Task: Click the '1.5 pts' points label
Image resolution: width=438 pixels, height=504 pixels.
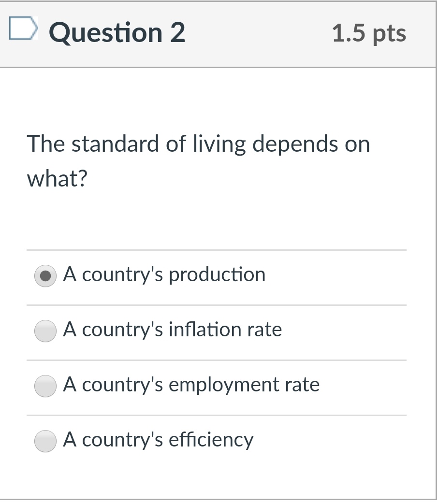Action: pyautogui.click(x=368, y=33)
